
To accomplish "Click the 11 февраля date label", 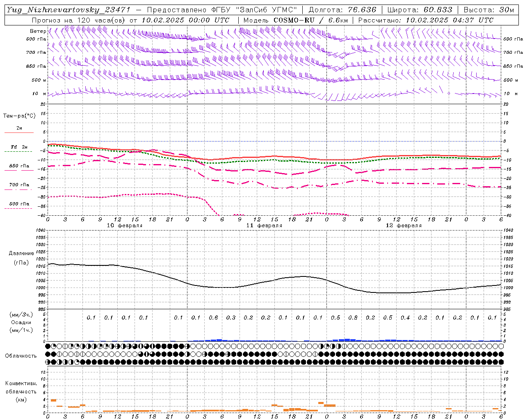I will 264,225.
